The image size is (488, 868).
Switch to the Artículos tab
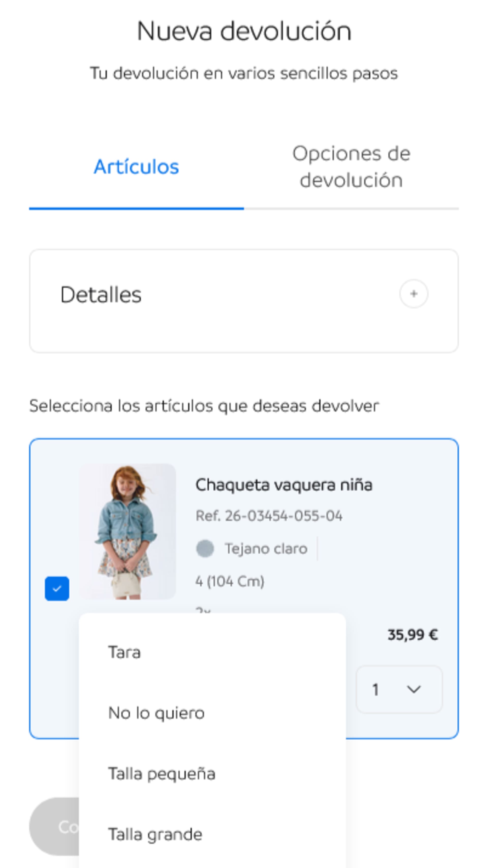click(136, 167)
